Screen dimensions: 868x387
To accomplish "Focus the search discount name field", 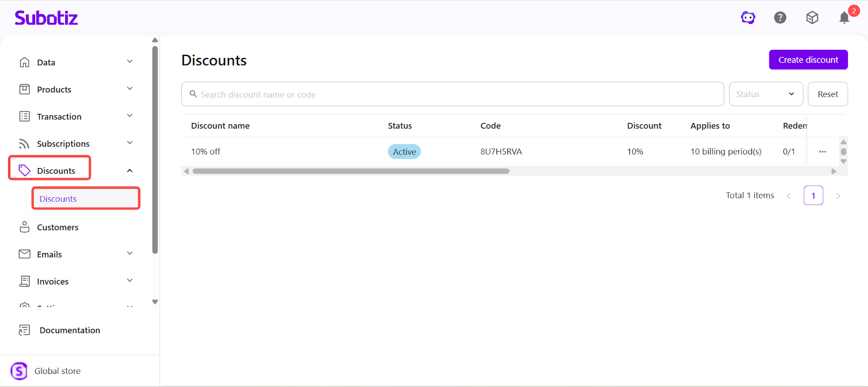I will [456, 94].
